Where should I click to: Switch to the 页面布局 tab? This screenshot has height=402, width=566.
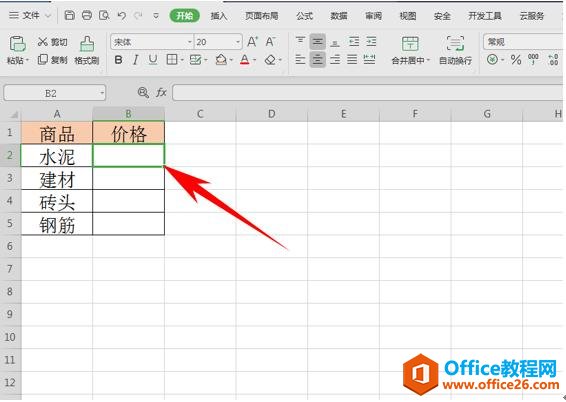click(262, 16)
